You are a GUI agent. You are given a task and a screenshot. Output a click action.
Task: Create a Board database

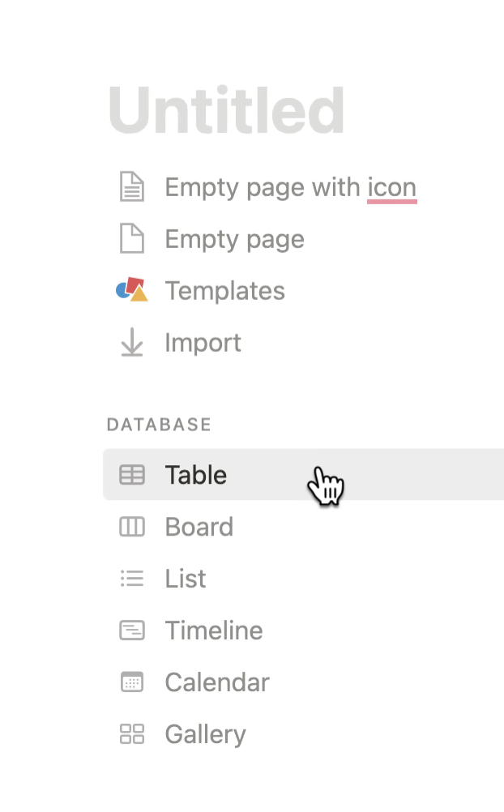(199, 527)
